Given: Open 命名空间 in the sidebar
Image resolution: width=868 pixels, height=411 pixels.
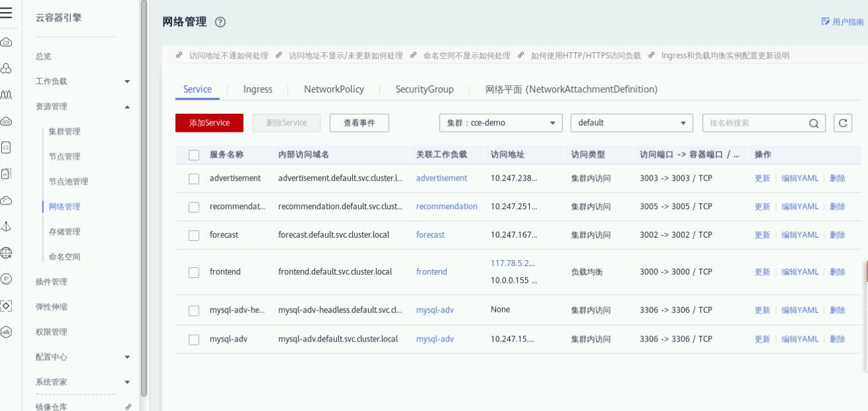Looking at the screenshot, I should click(64, 257).
